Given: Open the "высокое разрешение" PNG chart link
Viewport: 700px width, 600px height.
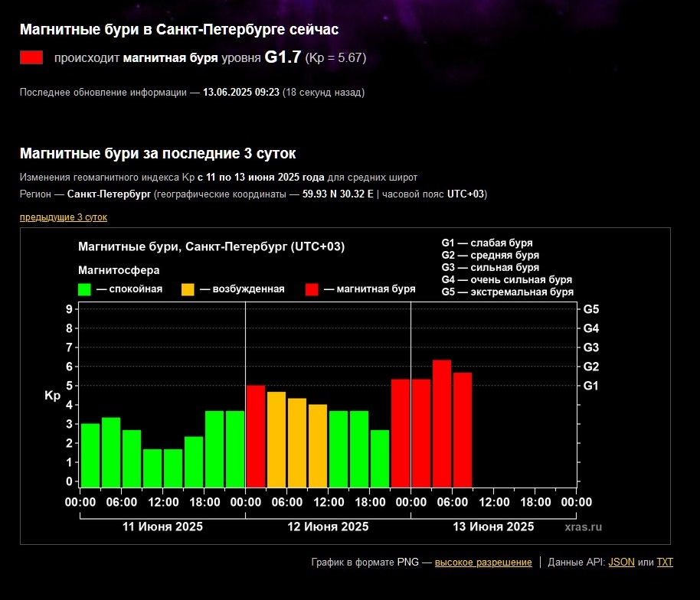Looking at the screenshot, I should pyautogui.click(x=483, y=562).
